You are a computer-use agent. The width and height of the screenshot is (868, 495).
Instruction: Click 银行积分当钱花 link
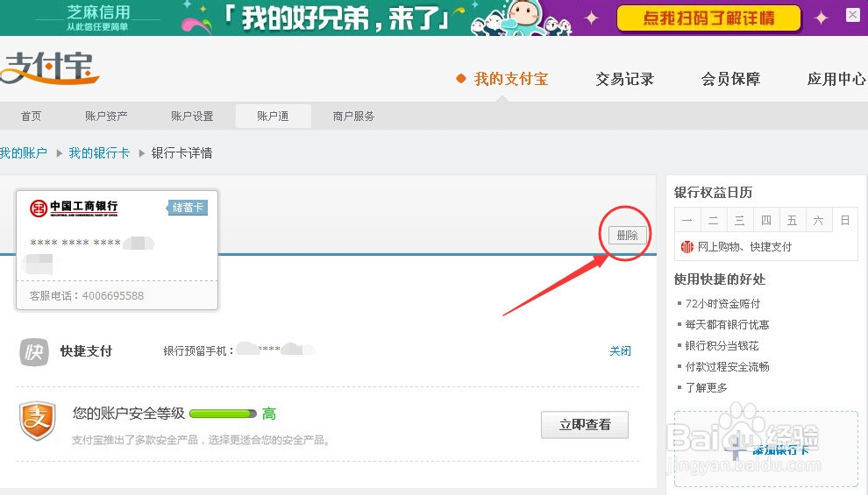pos(722,346)
